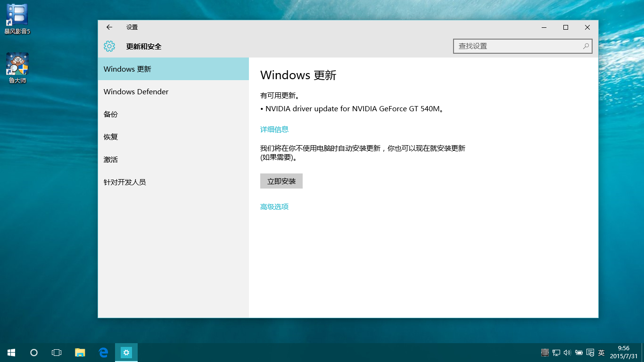Open File Explorer from the taskbar
Screen dimensions: 644x362
[80, 353]
